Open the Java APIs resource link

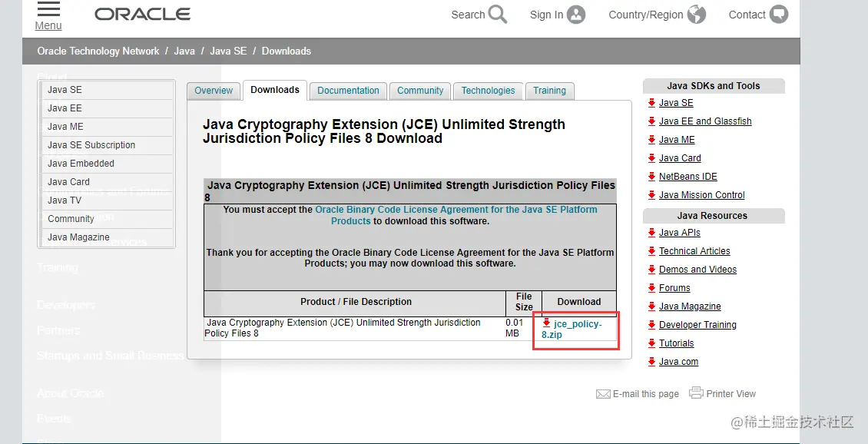[679, 233]
